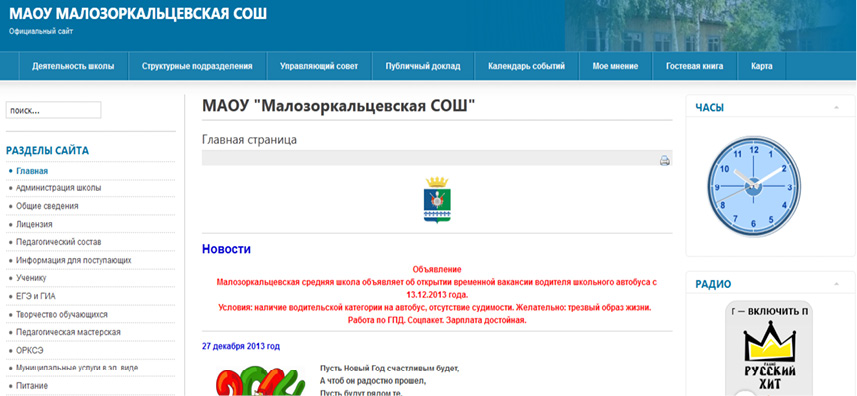
Task: Open ОРКСЭ sidebar link
Action: [x=29, y=350]
